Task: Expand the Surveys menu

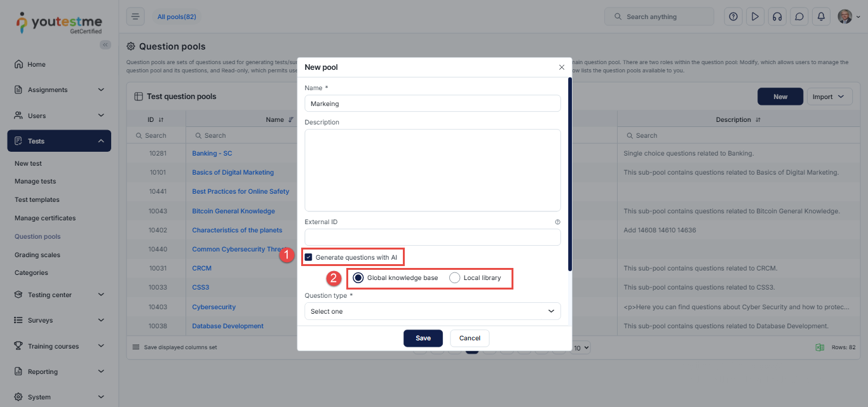Action: coord(59,320)
